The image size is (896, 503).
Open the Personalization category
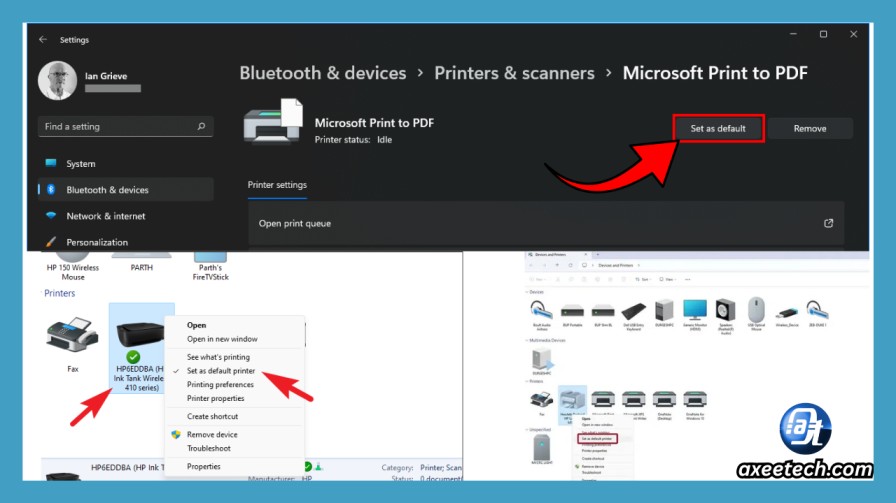(125, 242)
